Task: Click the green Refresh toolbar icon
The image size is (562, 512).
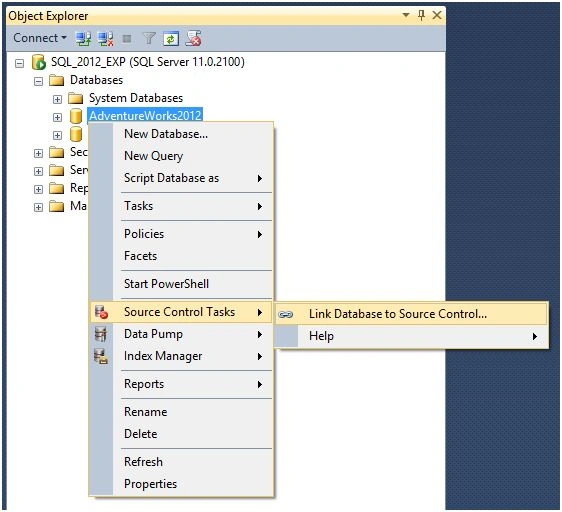Action: pos(171,38)
